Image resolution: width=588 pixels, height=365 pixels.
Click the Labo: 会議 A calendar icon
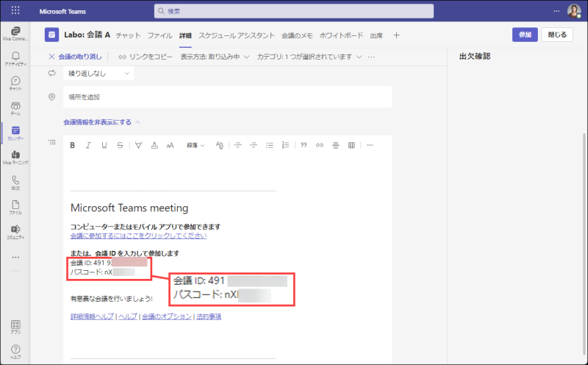pos(51,35)
